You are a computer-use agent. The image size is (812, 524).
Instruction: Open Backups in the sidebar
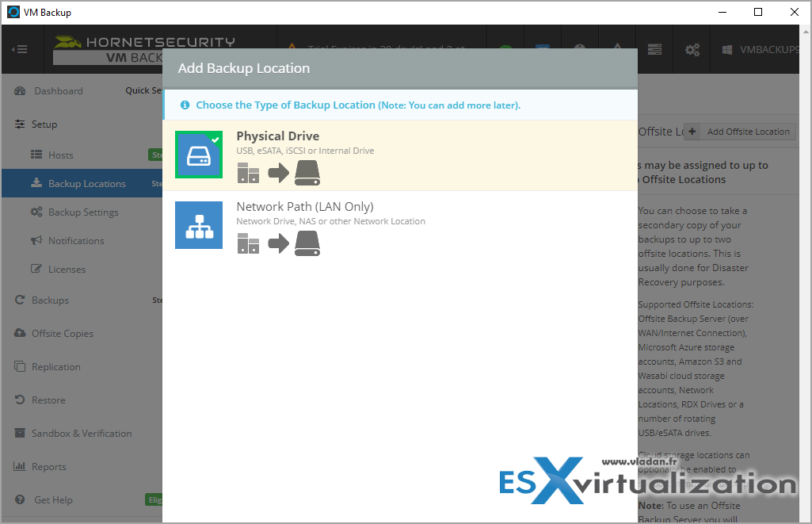pos(50,300)
